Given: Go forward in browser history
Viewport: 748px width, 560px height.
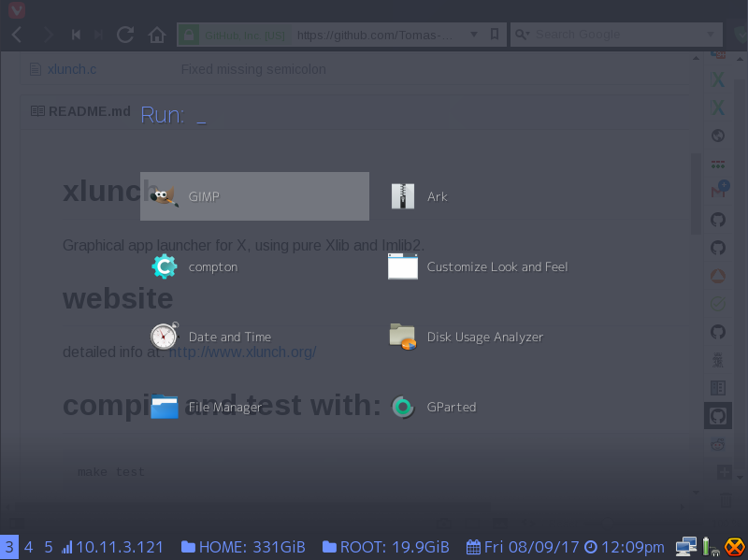Looking at the screenshot, I should click(x=48, y=35).
